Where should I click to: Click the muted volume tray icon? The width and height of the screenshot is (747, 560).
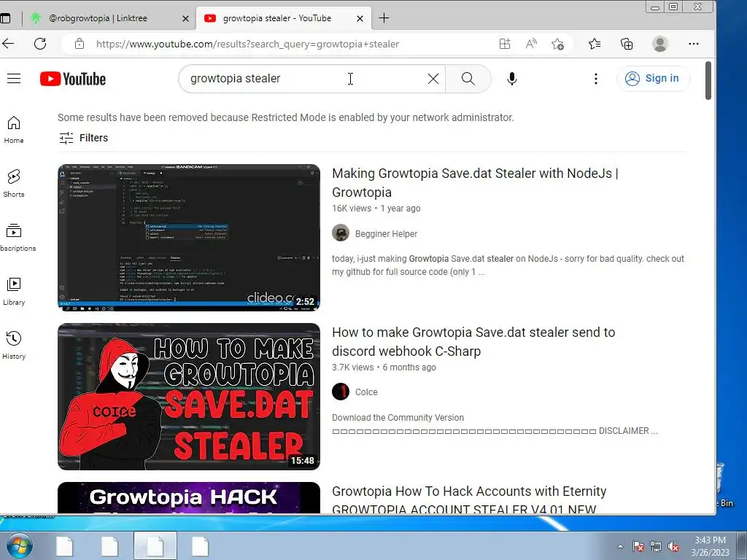point(673,547)
